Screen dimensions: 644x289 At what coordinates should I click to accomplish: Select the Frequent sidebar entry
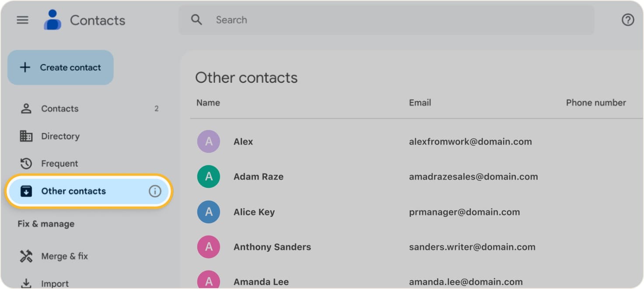[59, 163]
